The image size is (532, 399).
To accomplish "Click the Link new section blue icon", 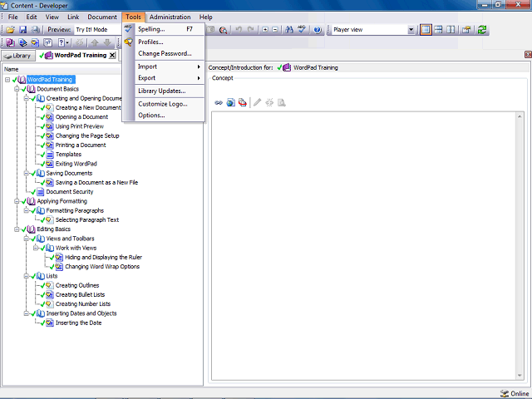I will [22, 42].
